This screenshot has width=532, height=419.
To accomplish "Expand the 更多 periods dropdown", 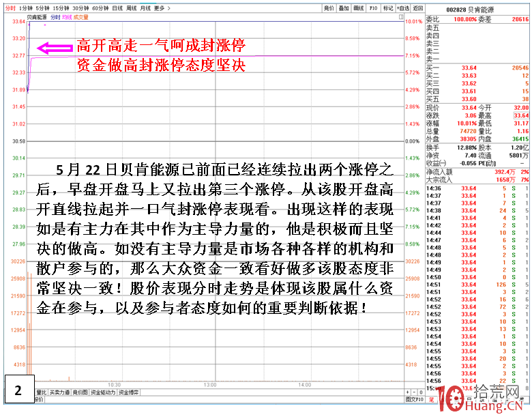I will [160, 8].
